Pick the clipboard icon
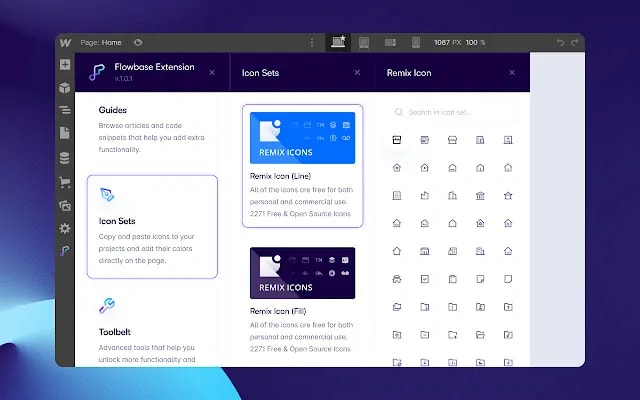Image resolution: width=640 pixels, height=400 pixels. click(452, 279)
